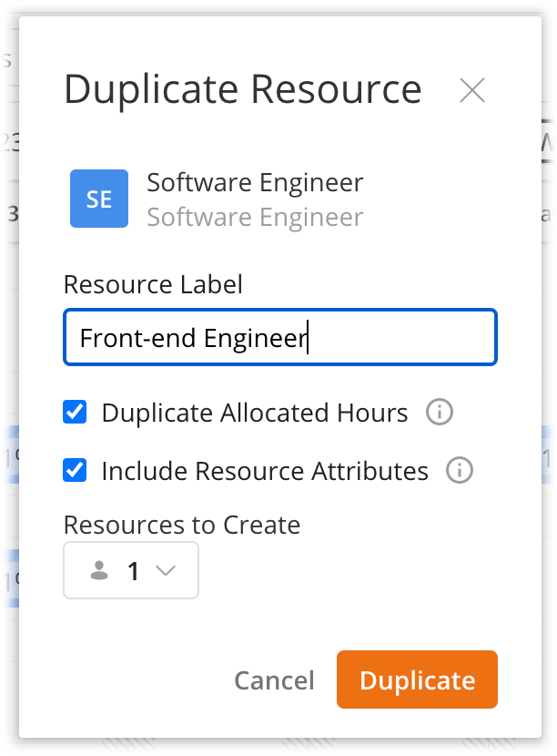
Task: Cancel the resource duplication
Action: (x=274, y=680)
